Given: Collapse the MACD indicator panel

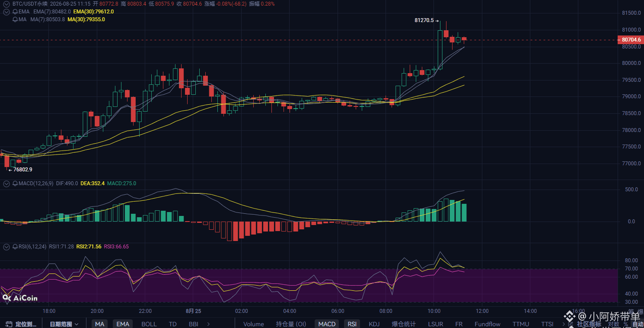Looking at the screenshot, I should coord(6,183).
